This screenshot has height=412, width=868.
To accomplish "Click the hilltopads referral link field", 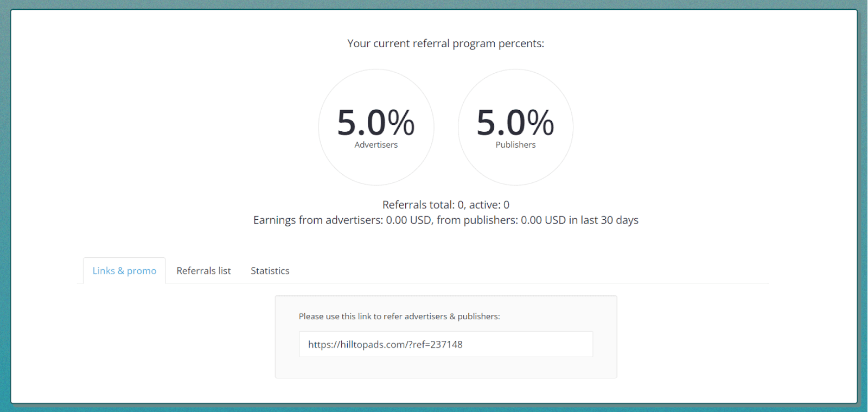I will point(445,344).
